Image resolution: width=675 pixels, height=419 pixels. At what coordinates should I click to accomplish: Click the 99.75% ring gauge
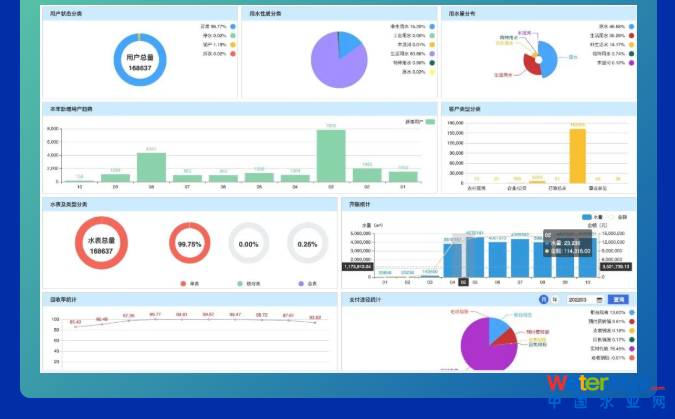coord(189,244)
